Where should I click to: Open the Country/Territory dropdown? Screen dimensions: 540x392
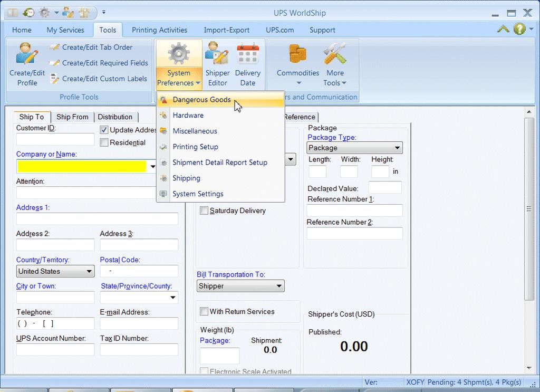point(55,271)
